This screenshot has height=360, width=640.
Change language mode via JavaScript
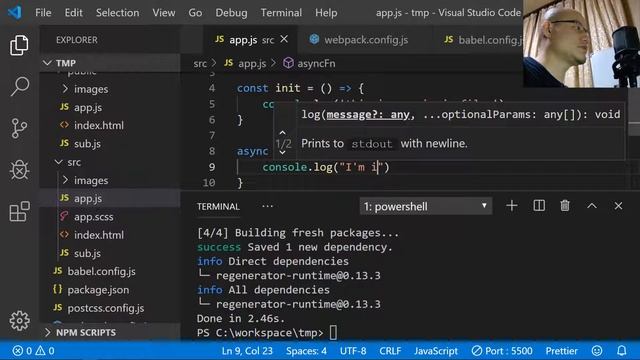pyautogui.click(x=436, y=351)
